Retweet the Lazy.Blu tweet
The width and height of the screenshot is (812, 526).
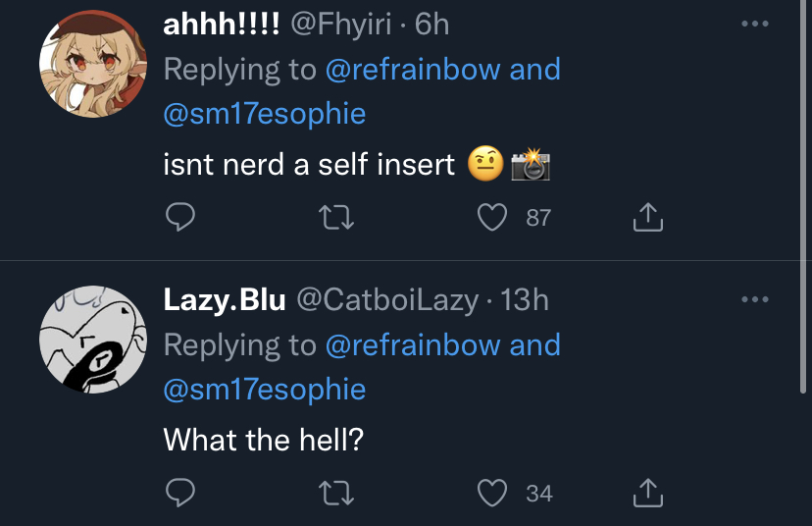point(336,493)
